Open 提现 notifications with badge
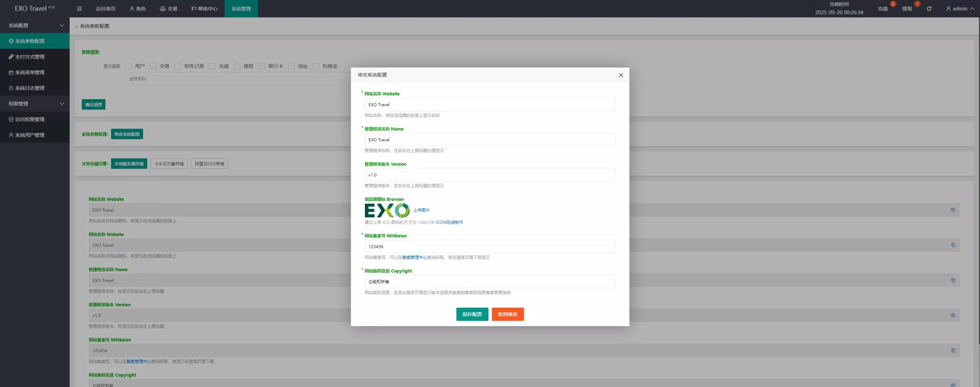The image size is (980, 387). point(907,8)
